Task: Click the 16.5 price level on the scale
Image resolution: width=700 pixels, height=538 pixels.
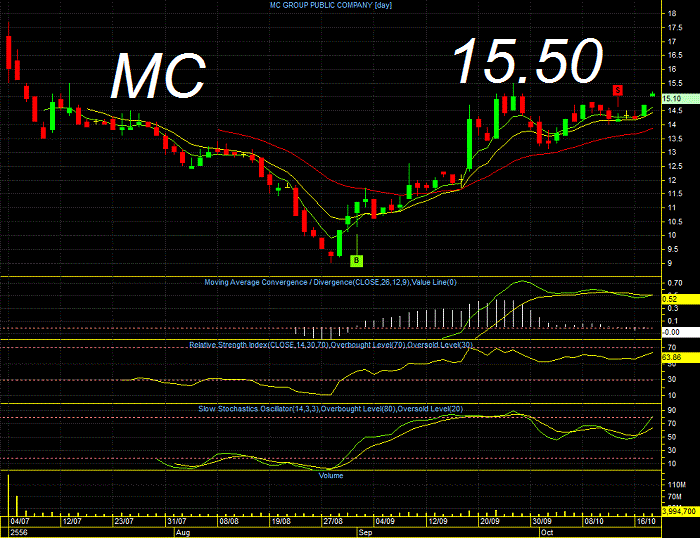Action: [x=675, y=55]
